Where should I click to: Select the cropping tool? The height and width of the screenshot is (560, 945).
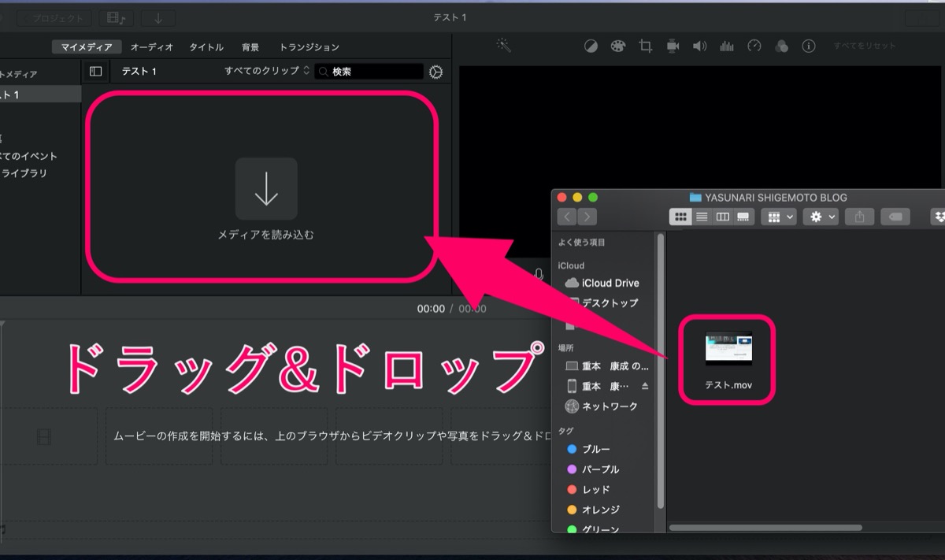(x=646, y=46)
